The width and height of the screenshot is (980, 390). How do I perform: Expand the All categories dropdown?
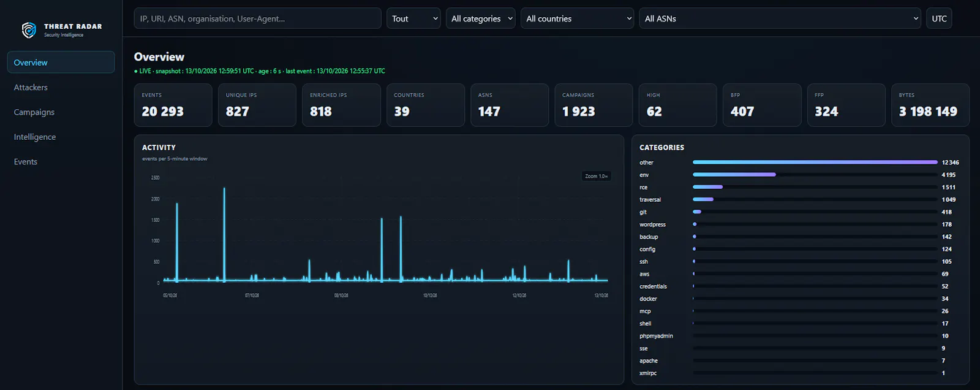click(x=481, y=18)
